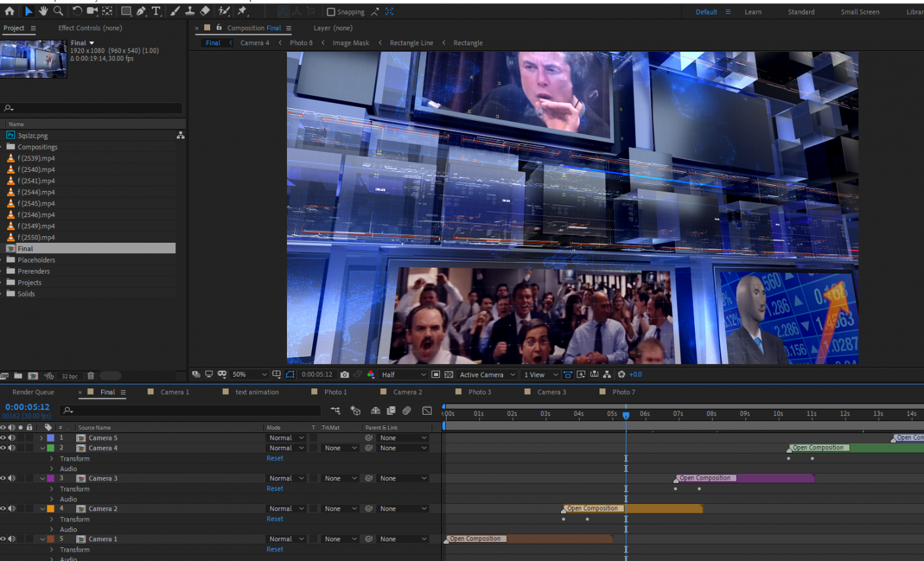Screen dimensions: 924x561
Task: Expand Transform under Camera 3 layer
Action: tap(51, 489)
